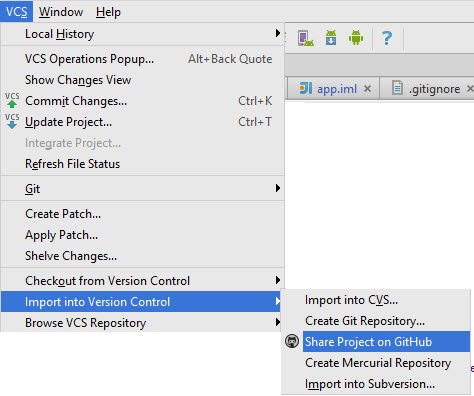Open the Window menu
The image size is (474, 396).
(x=61, y=12)
